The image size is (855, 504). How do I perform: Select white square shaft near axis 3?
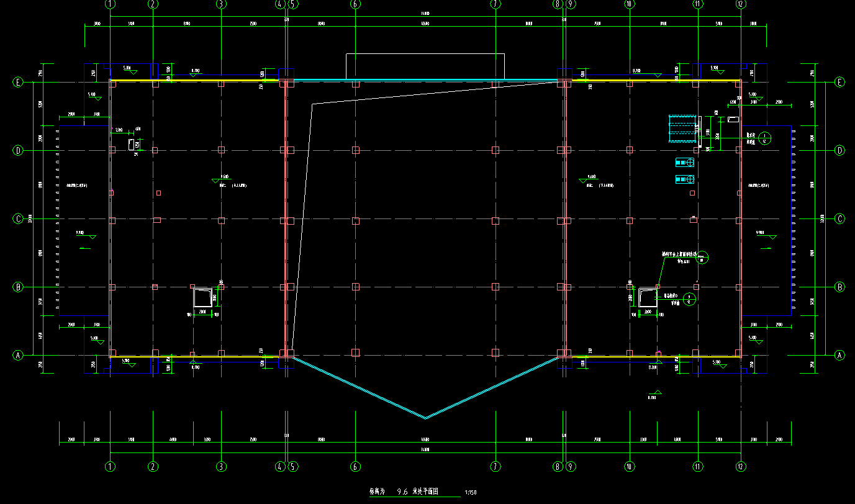(x=202, y=299)
